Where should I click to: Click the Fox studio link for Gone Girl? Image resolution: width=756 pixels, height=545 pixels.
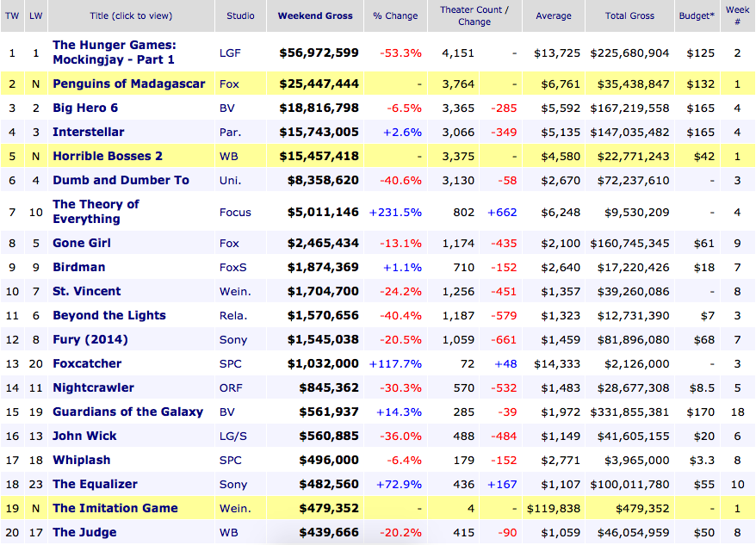click(x=229, y=243)
